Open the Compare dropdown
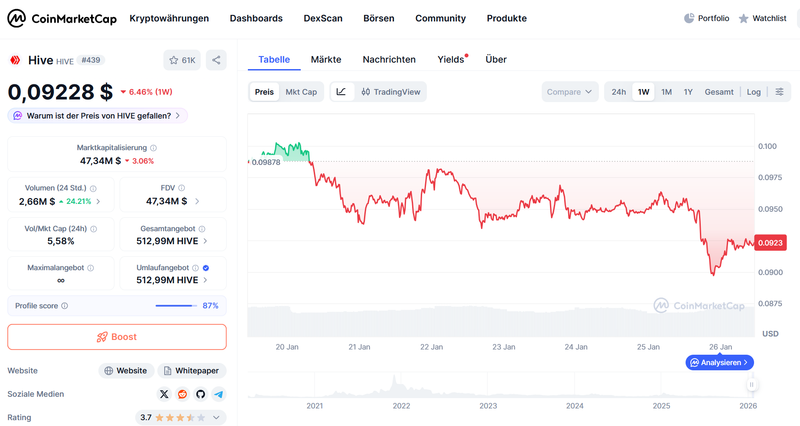This screenshot has height=426, width=800. click(x=570, y=92)
